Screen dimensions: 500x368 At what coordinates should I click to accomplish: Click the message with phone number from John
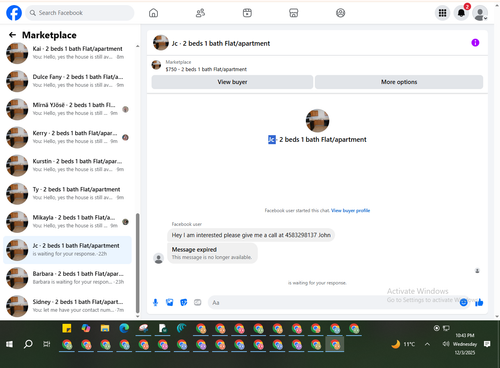coord(251,235)
